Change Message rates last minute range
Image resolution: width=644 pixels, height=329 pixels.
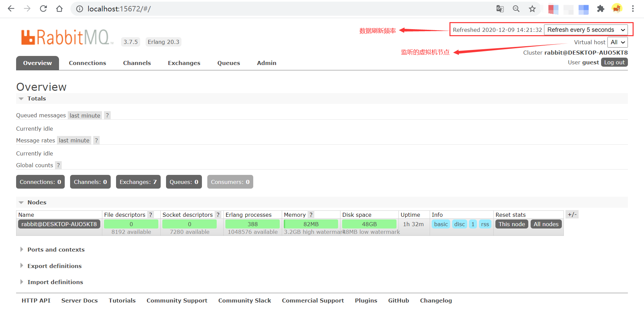tap(74, 140)
